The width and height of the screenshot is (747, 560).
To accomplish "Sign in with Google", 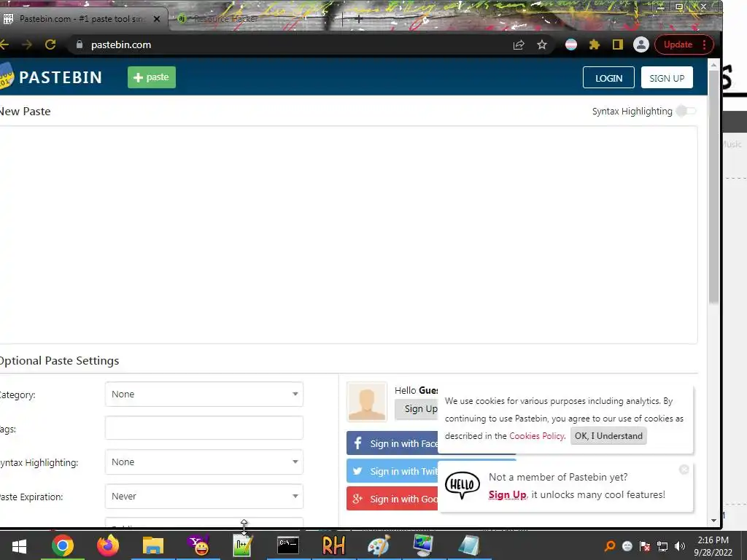I will click(392, 499).
